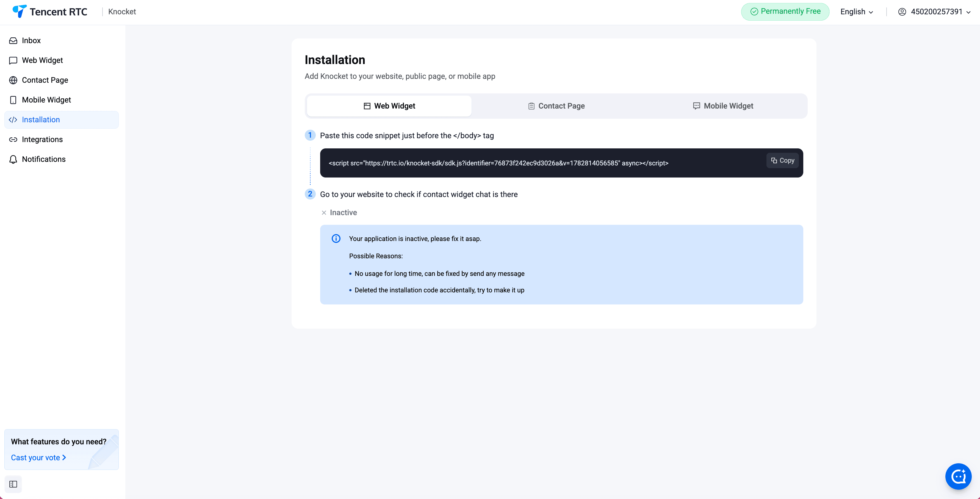This screenshot has height=499, width=980.
Task: Click the Contact Page globe icon in sidebar
Action: pyautogui.click(x=13, y=80)
